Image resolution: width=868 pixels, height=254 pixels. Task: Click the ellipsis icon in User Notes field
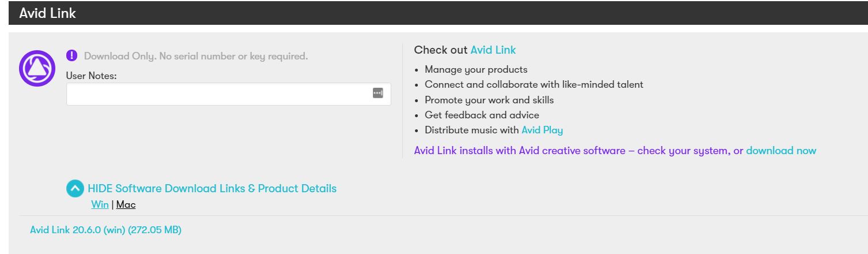coord(378,94)
